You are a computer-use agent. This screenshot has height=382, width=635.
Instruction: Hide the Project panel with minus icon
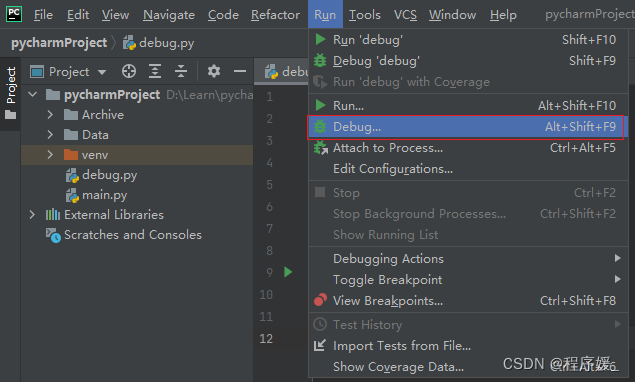coord(240,72)
